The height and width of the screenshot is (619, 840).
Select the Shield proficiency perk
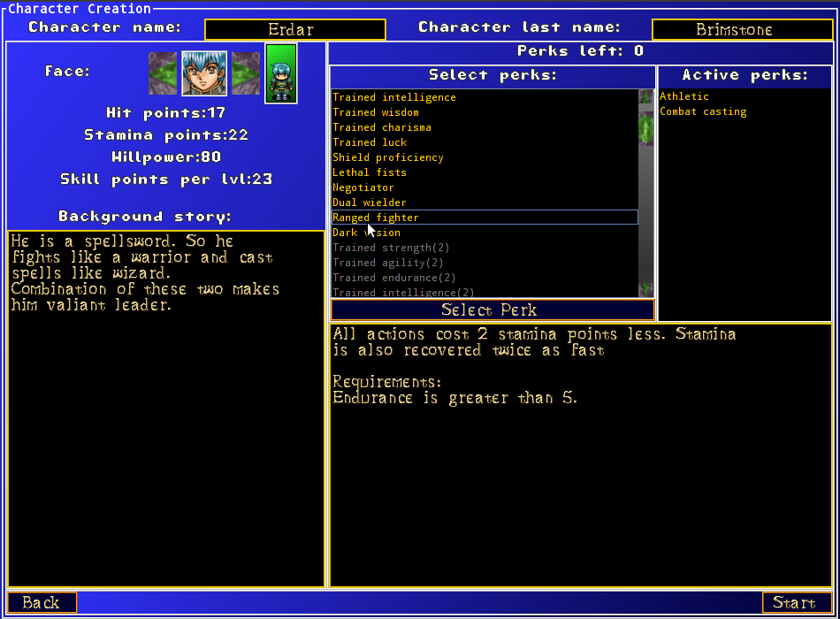(485, 157)
